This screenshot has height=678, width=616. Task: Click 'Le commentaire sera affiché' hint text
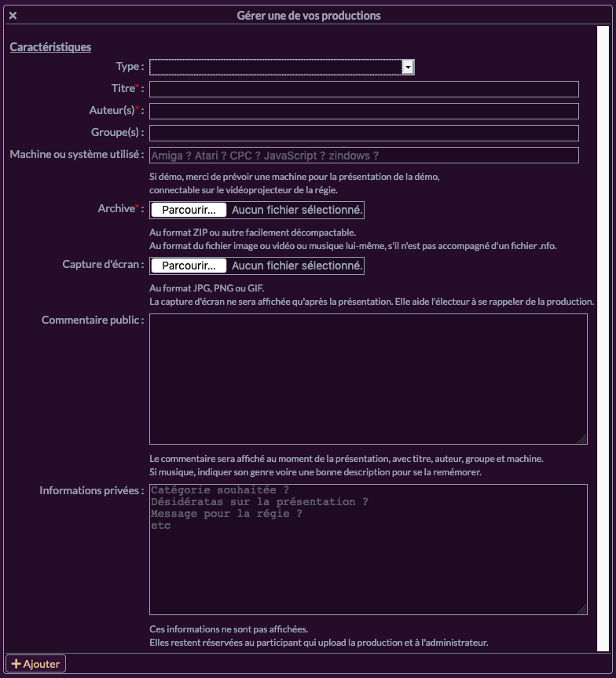tap(346, 459)
